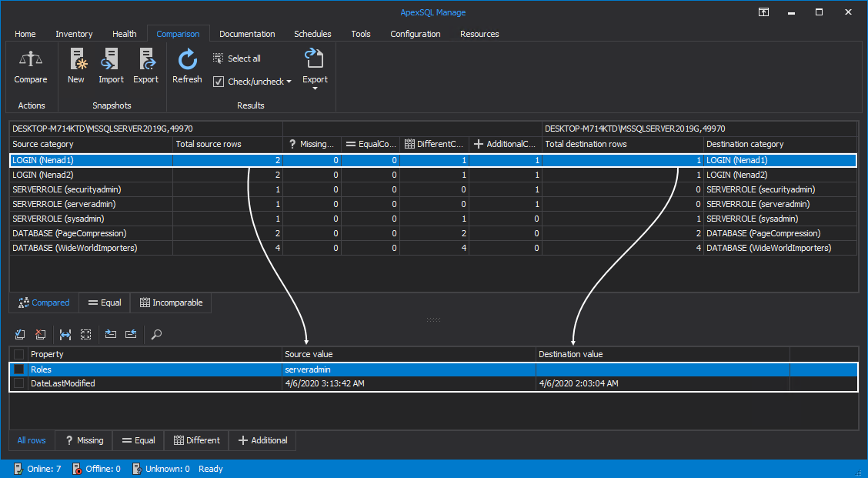Select the All rows filter
868x478 pixels.
(32, 440)
